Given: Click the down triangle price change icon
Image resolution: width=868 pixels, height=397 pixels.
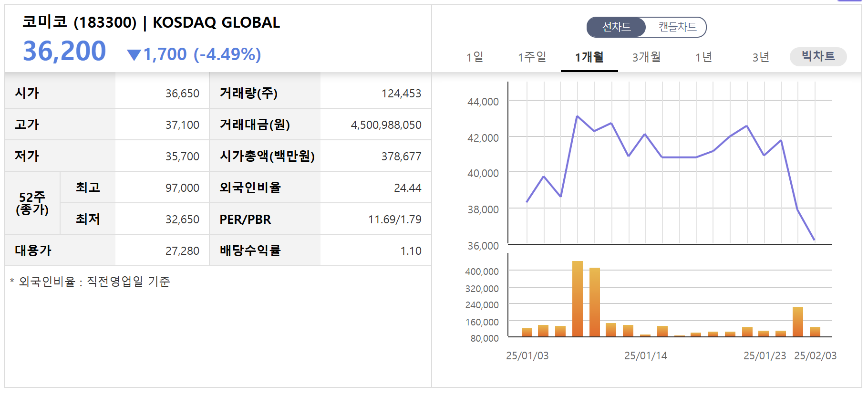Looking at the screenshot, I should point(134,55).
